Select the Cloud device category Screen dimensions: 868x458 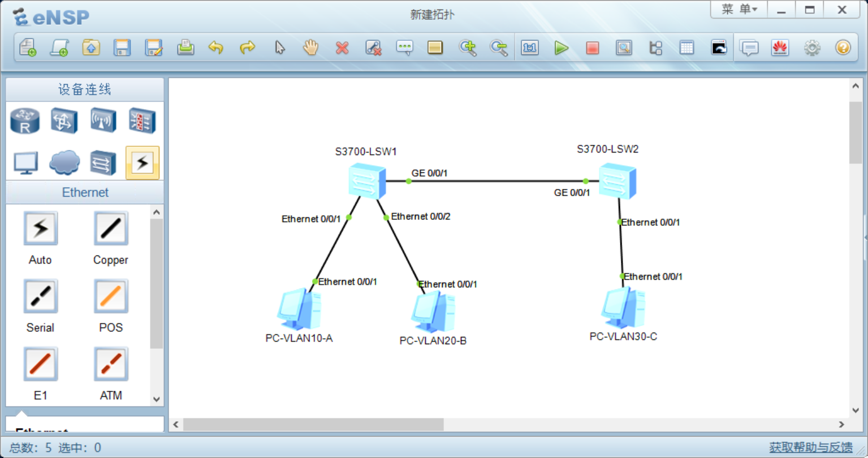[64, 163]
